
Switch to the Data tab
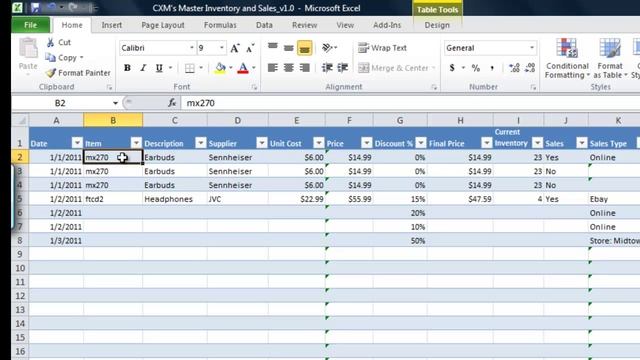264,25
